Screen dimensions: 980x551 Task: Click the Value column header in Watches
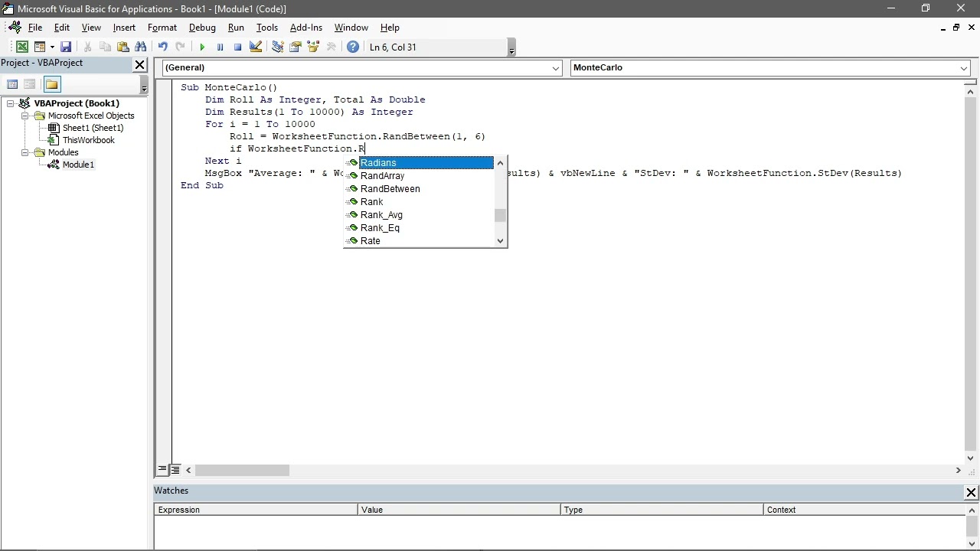459,510
